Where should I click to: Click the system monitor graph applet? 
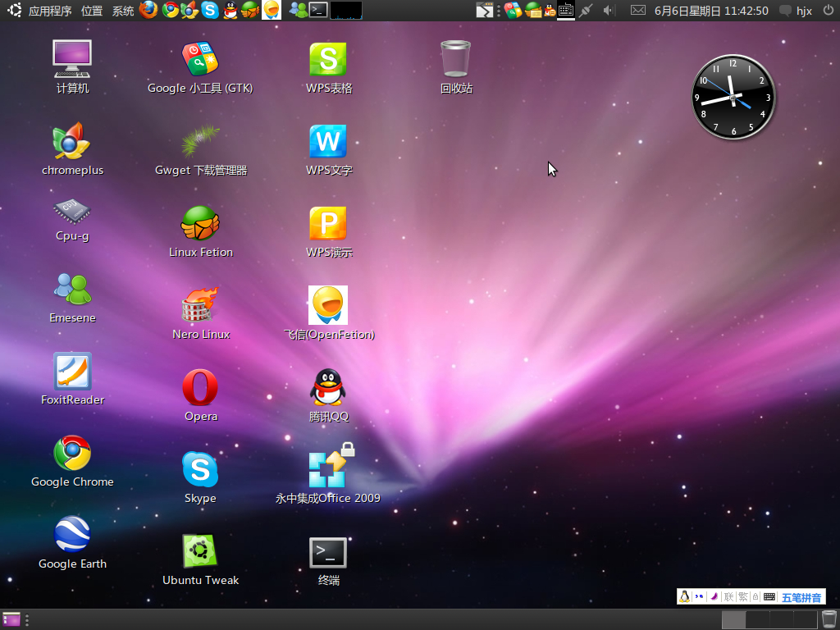tap(346, 10)
